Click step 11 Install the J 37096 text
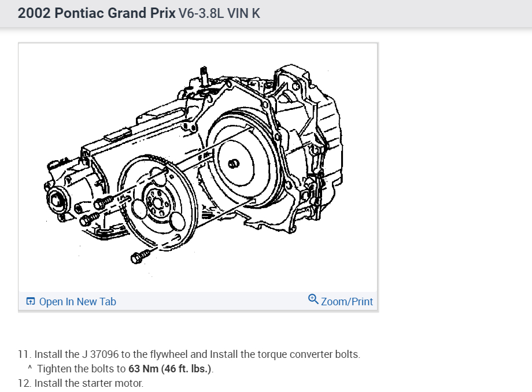Image resolution: width=532 pixels, height=392 pixels. [x=189, y=354]
